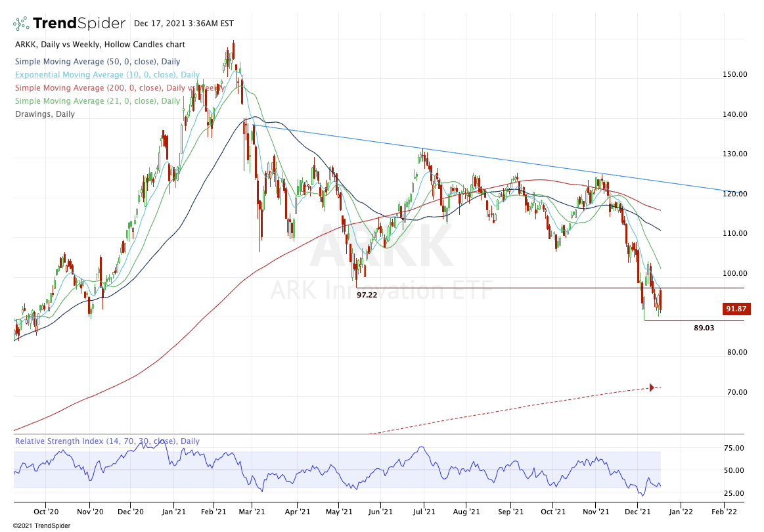Click the Mar '21 date axis label
Viewport: 764px width, 532px height.
click(x=252, y=512)
